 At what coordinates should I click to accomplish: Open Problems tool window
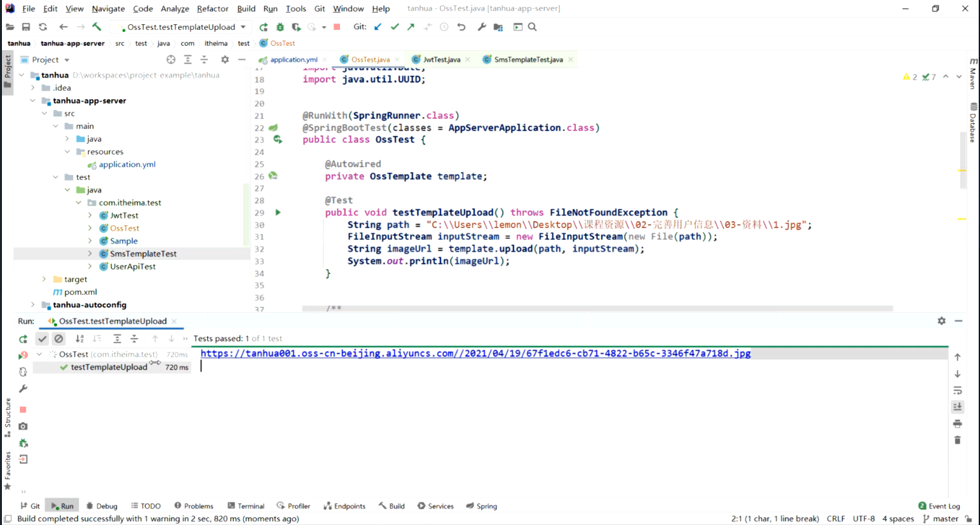pos(194,506)
